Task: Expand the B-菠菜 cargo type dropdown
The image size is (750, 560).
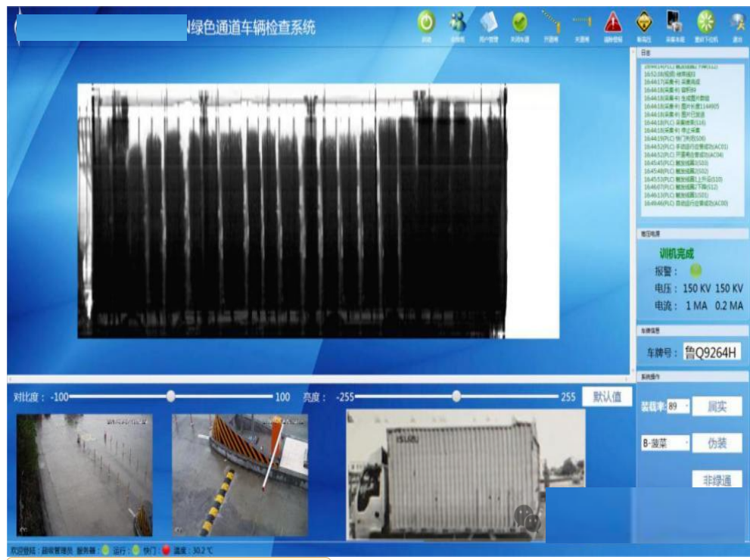Action: [x=665, y=443]
